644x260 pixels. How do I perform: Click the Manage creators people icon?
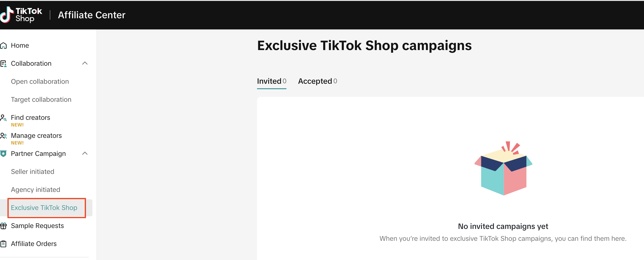[x=4, y=136]
